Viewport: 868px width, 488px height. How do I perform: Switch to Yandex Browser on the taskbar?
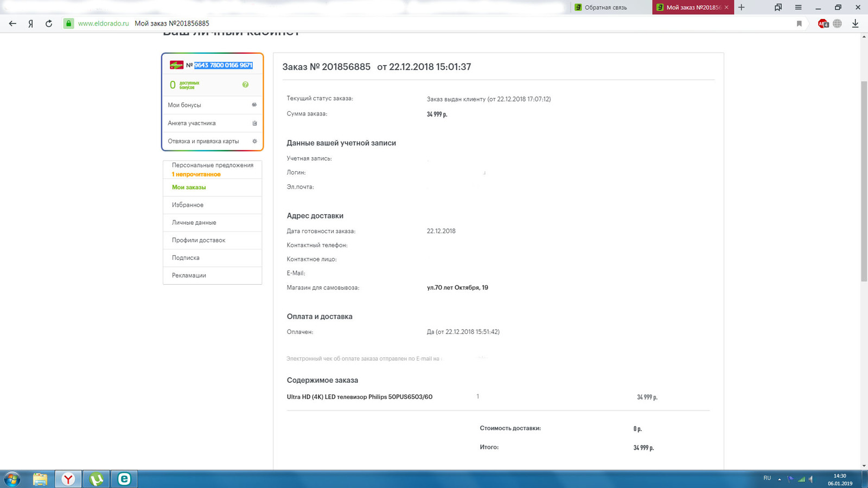[68, 479]
